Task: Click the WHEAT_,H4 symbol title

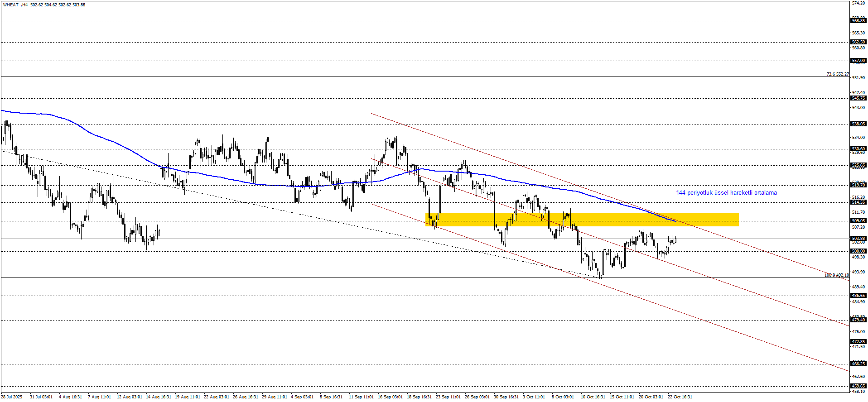Action: coord(15,5)
